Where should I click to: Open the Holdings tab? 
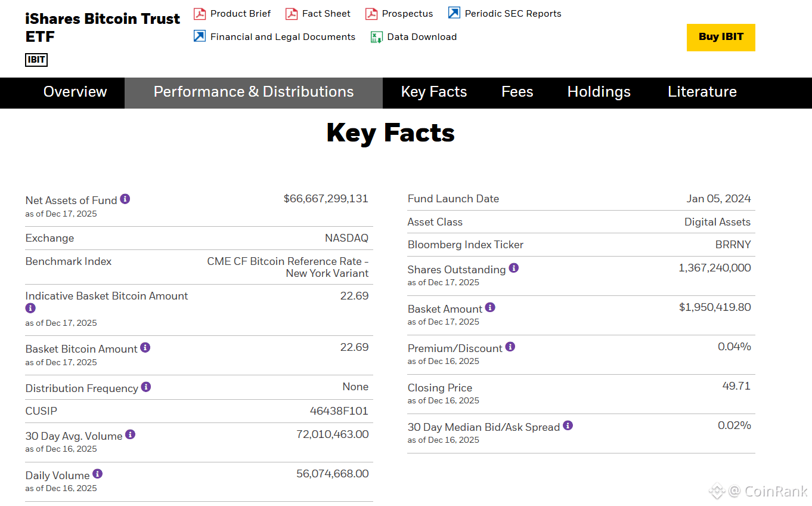click(x=599, y=92)
